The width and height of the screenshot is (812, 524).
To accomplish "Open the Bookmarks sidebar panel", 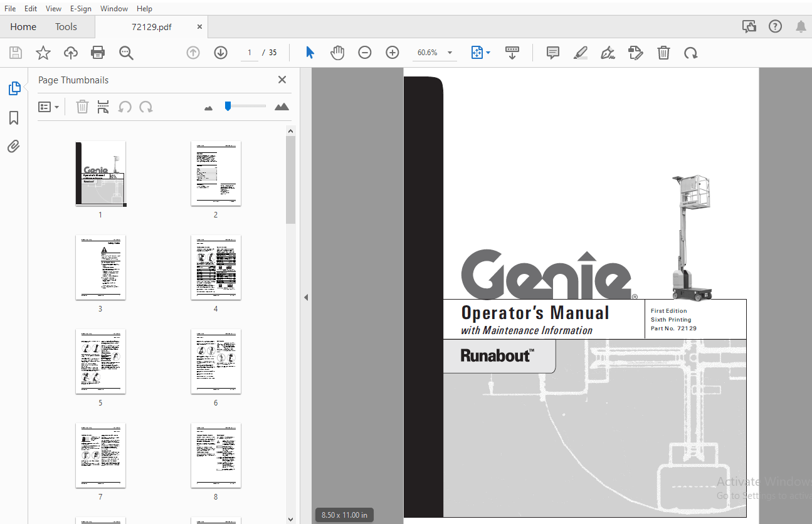I will [x=14, y=118].
